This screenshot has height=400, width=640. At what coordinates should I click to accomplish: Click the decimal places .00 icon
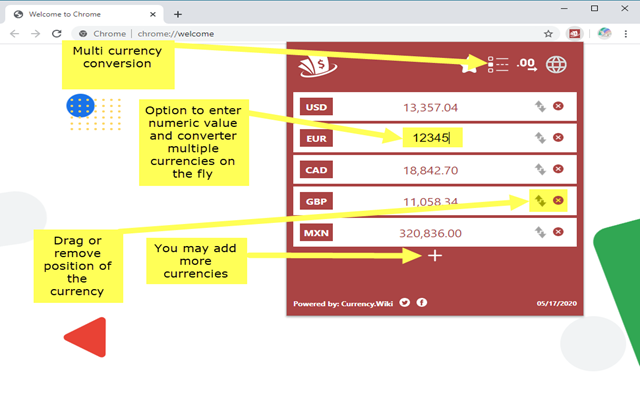coord(527,64)
